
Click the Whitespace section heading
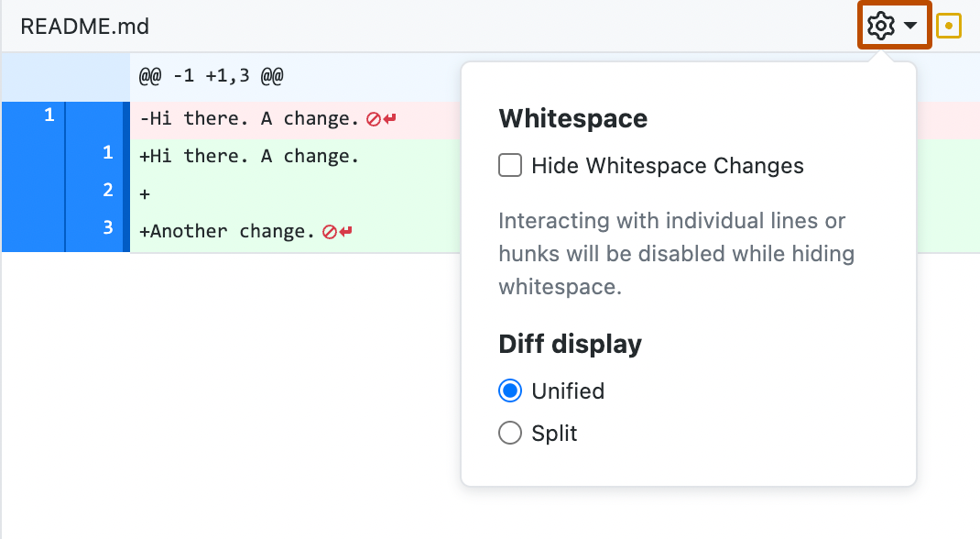[573, 119]
